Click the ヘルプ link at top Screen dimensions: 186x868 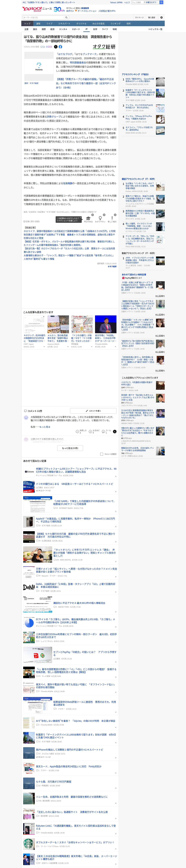click(127, 2)
